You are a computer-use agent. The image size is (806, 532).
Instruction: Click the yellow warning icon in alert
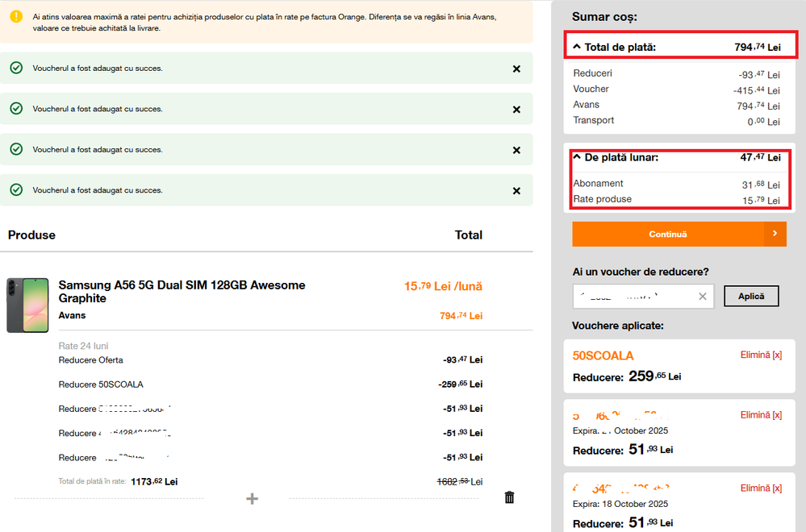pos(16,16)
